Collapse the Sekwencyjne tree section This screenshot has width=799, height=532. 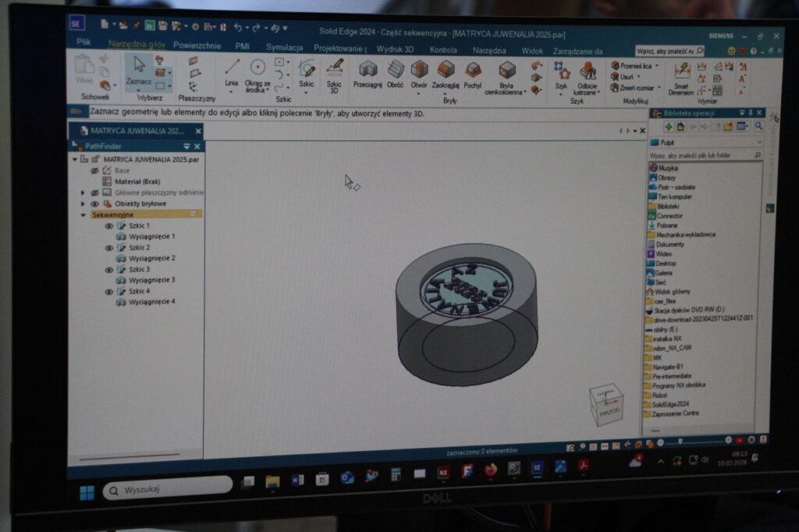click(x=83, y=215)
